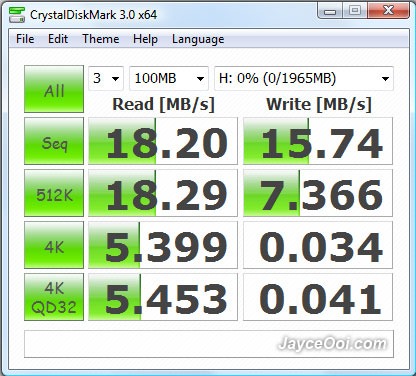Image resolution: width=416 pixels, height=376 pixels.
Task: Click the Seq read result 18.20
Action: (x=163, y=141)
